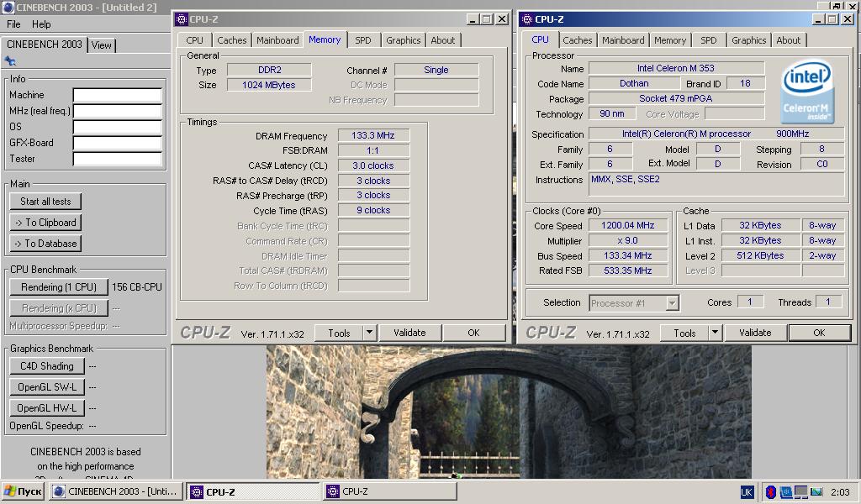Click Validate in Memory CPU-Z window
The image size is (861, 504).
click(409, 333)
